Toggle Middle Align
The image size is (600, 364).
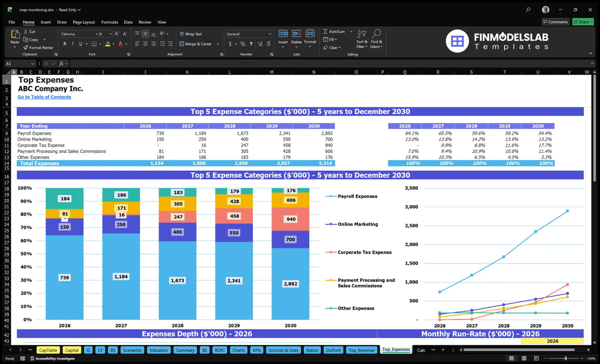[145, 34]
